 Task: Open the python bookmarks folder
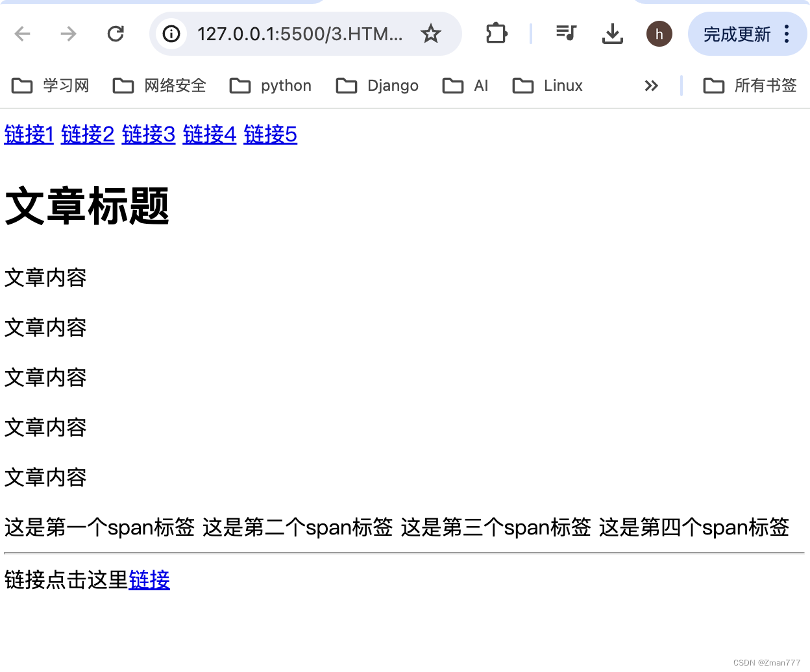point(270,85)
